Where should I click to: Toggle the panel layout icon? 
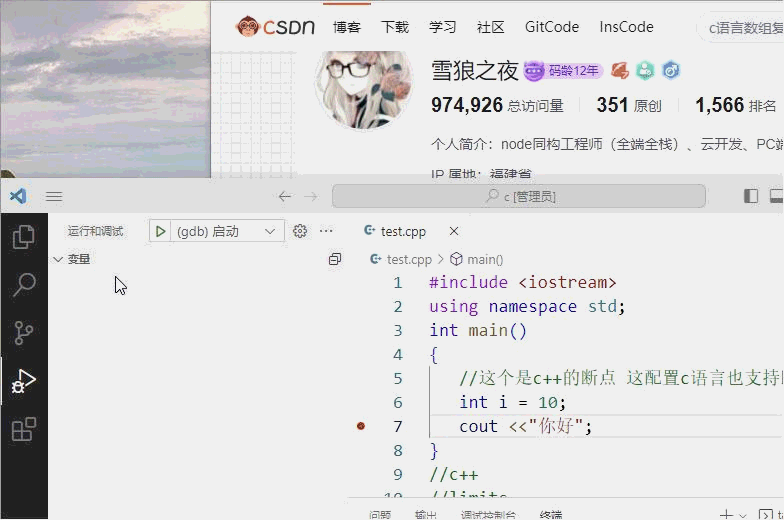coord(776,196)
